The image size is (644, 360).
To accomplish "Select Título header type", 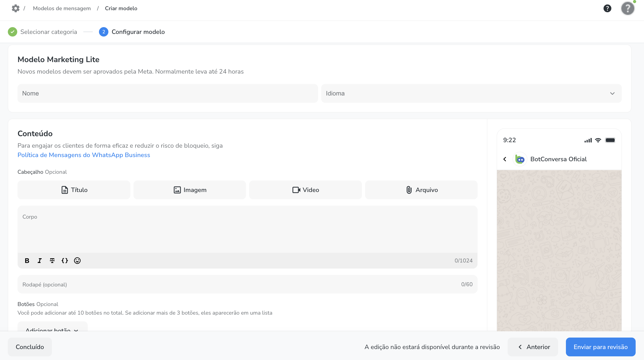I will tap(74, 190).
